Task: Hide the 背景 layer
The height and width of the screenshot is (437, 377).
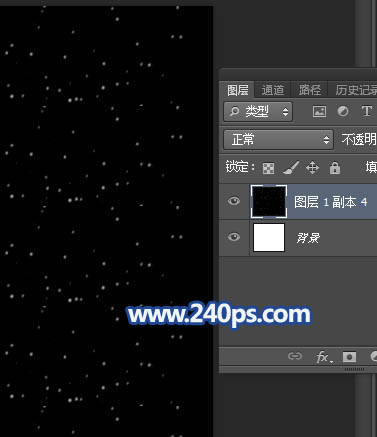Action: [234, 237]
